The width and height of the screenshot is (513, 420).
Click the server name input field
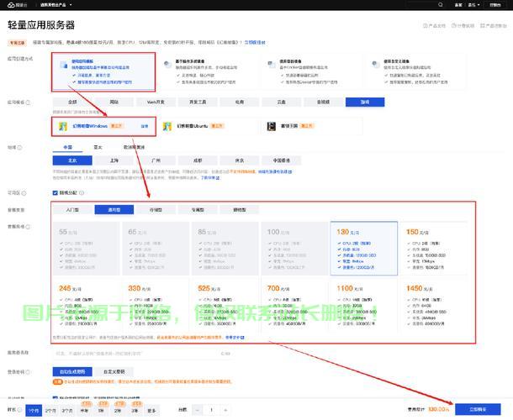click(143, 354)
